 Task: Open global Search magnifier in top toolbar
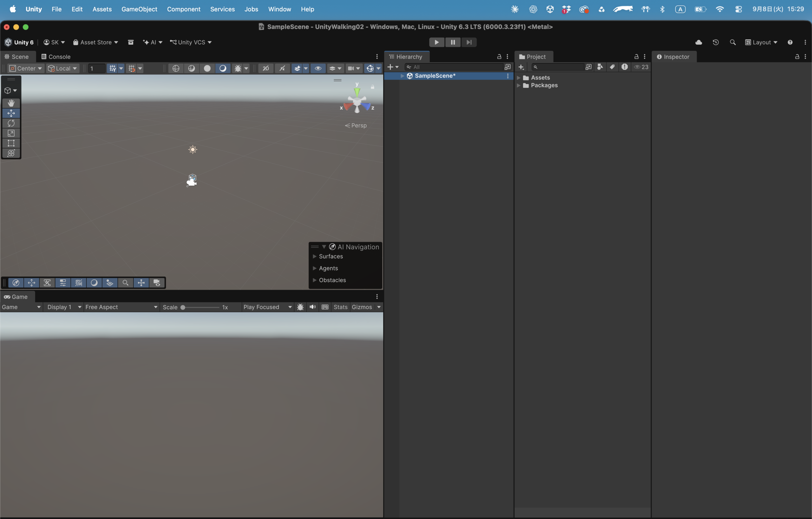tap(732, 42)
